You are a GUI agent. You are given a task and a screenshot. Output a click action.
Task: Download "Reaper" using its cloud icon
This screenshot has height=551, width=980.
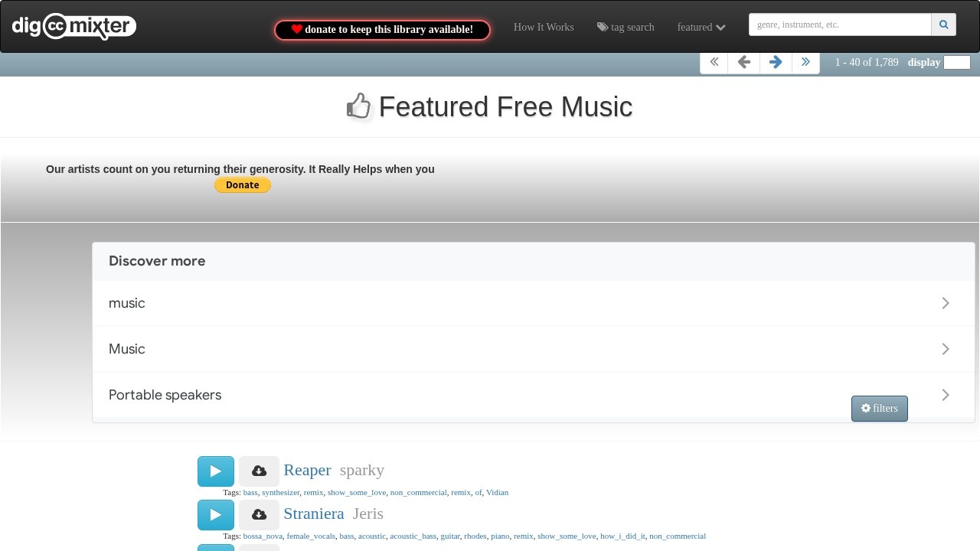coord(259,471)
